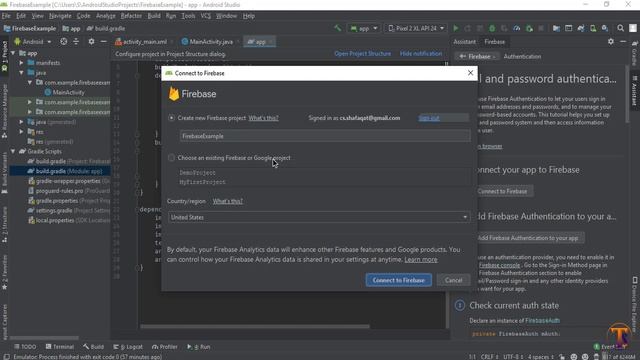Image resolution: width=640 pixels, height=360 pixels.
Task: Click the FirebaseExample project name field
Action: pyautogui.click(x=325, y=136)
